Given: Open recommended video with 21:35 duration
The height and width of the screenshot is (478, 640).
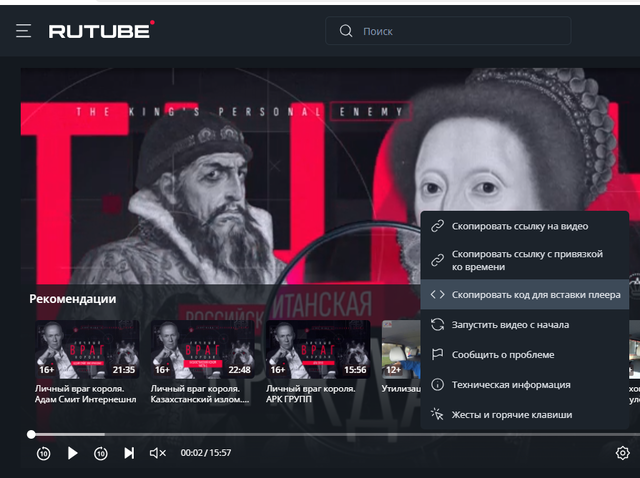Looking at the screenshot, I should click(x=87, y=349).
